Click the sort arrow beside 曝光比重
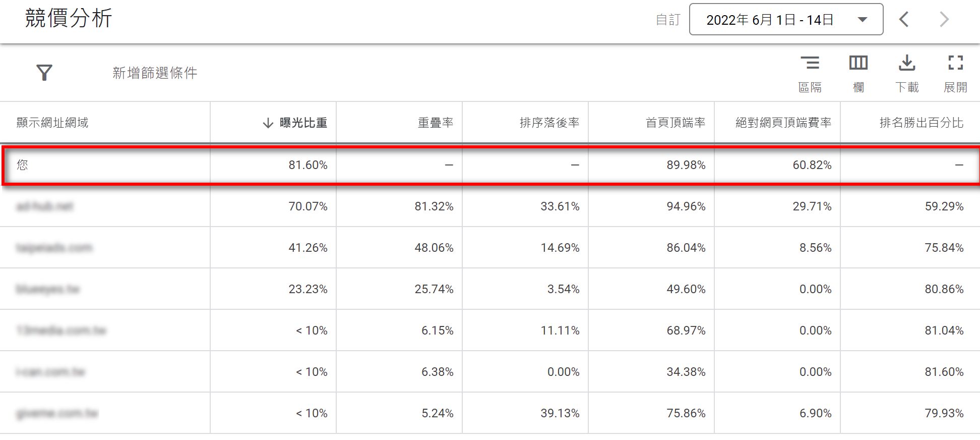 coord(268,123)
